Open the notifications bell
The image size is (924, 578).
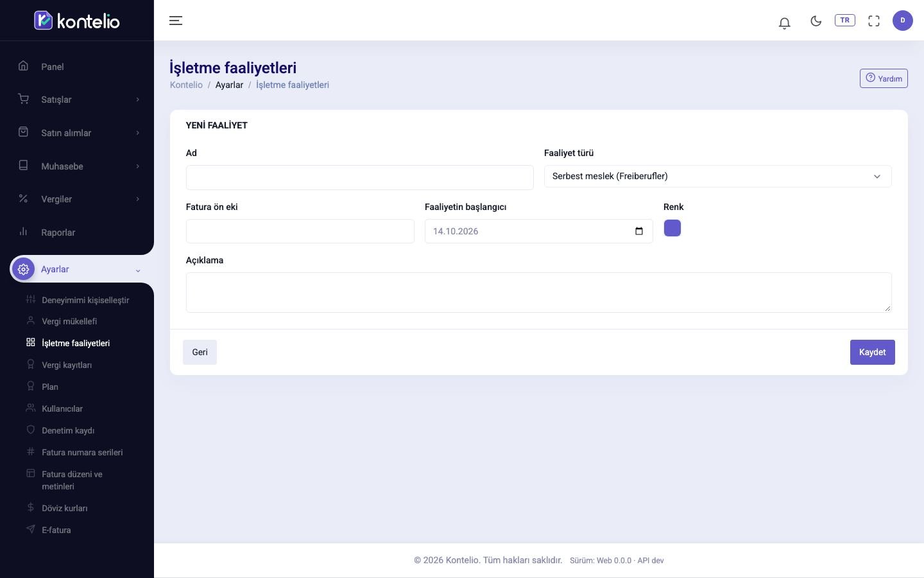tap(784, 22)
